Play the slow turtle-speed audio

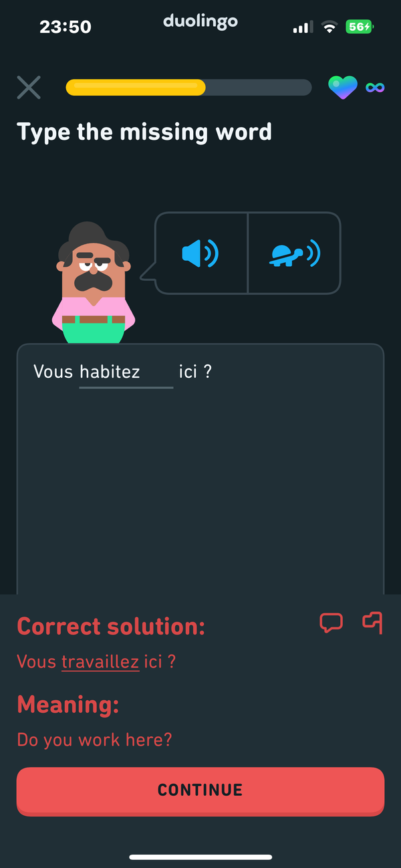click(x=294, y=253)
